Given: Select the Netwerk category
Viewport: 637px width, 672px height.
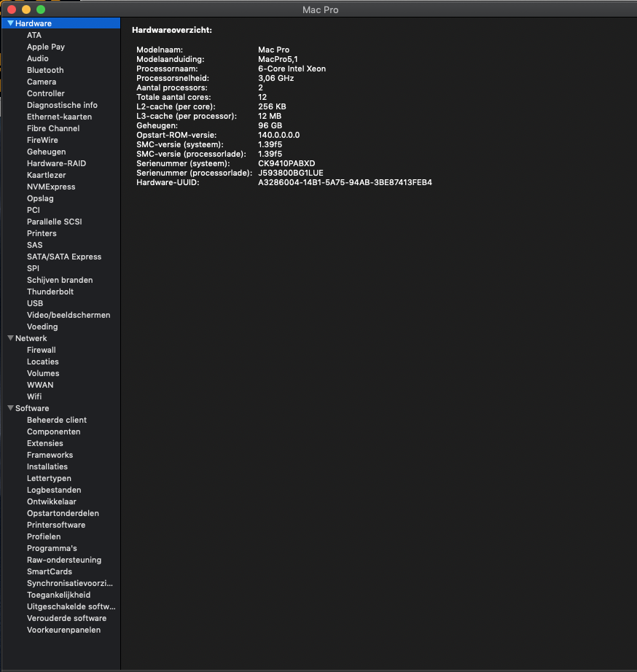Looking at the screenshot, I should pyautogui.click(x=31, y=338).
